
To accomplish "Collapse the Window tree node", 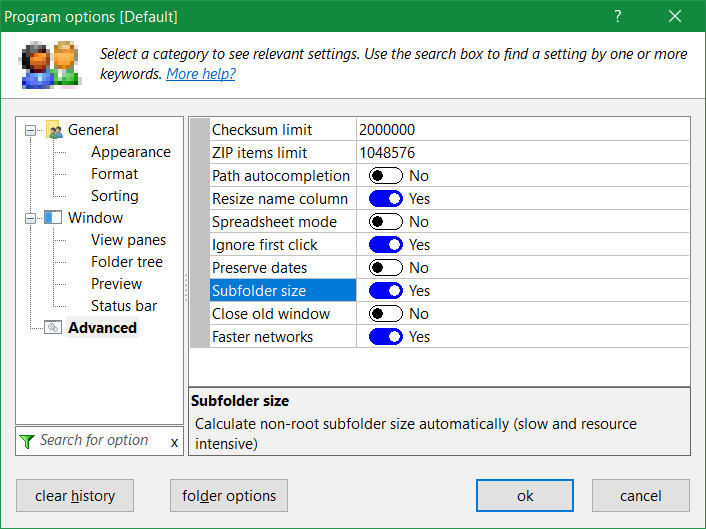I will click(30, 218).
